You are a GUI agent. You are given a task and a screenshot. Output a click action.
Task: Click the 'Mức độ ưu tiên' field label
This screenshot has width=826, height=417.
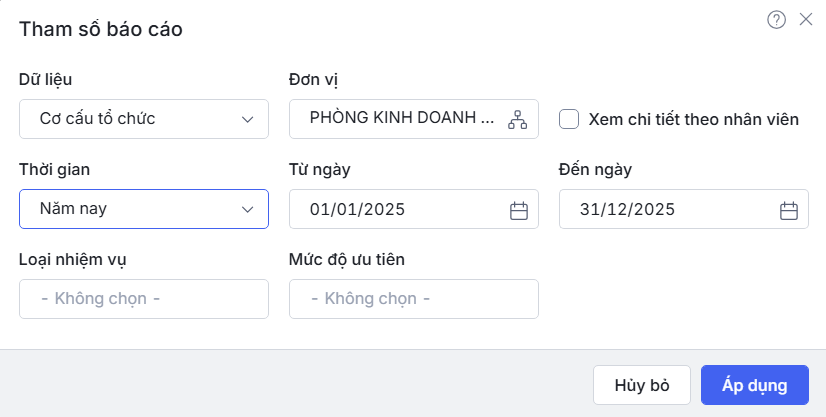tap(346, 260)
